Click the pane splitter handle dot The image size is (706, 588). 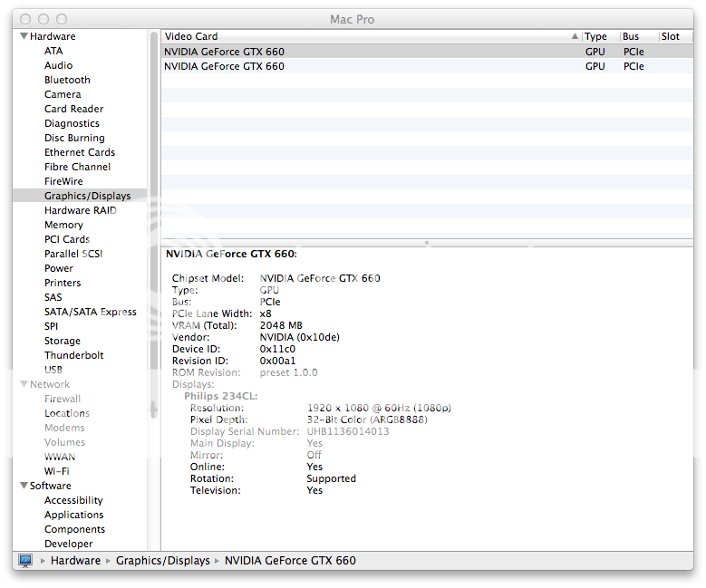pos(427,243)
